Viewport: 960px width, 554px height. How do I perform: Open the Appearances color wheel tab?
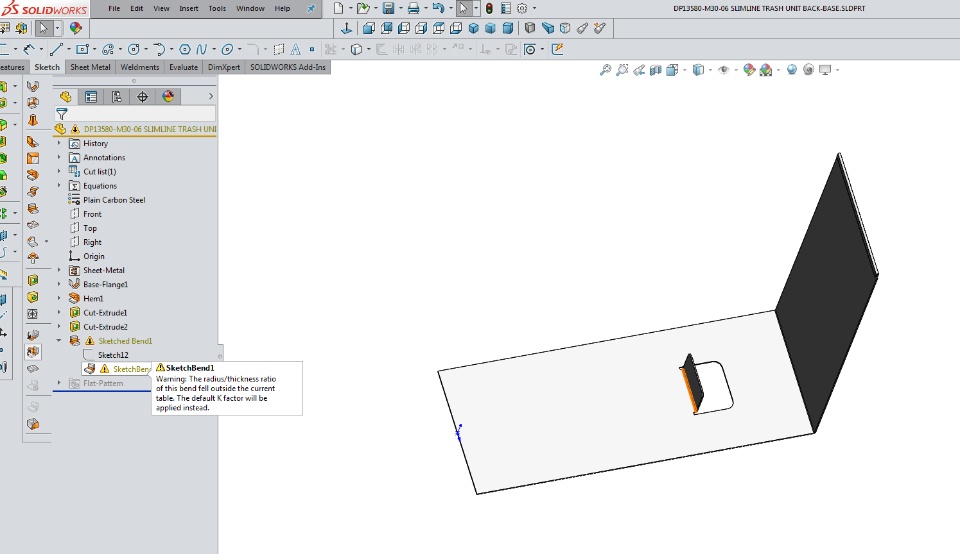[168, 97]
